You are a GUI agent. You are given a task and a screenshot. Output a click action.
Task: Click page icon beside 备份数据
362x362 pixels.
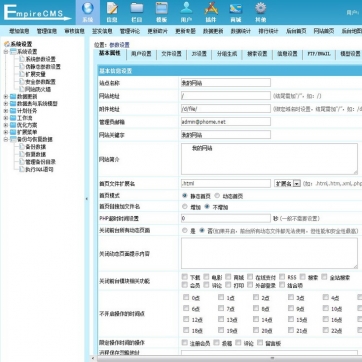(22, 147)
